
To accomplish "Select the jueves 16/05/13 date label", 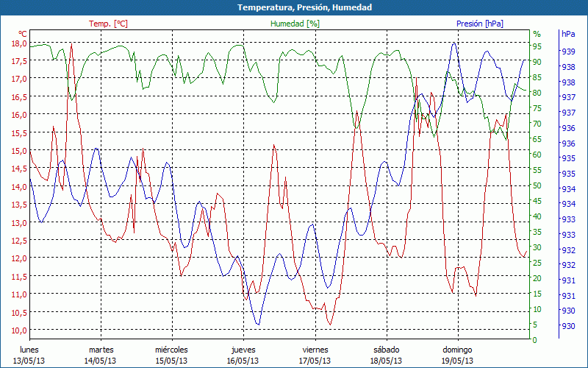I will pos(243,355).
